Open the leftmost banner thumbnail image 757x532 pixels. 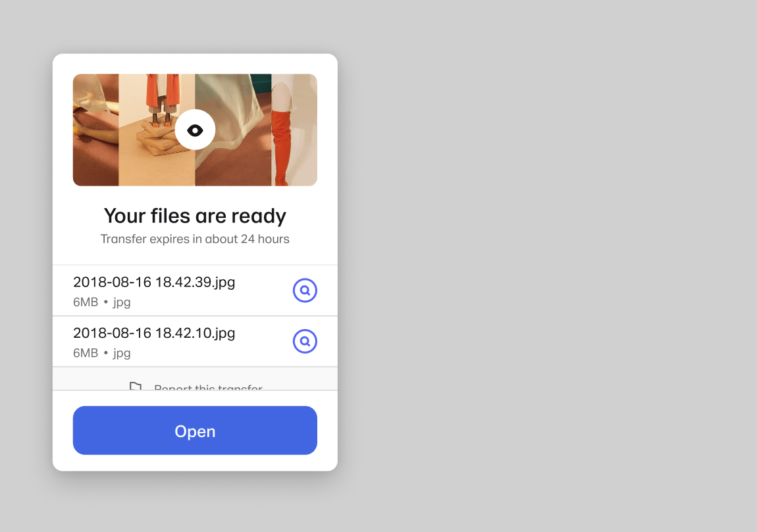click(95, 130)
